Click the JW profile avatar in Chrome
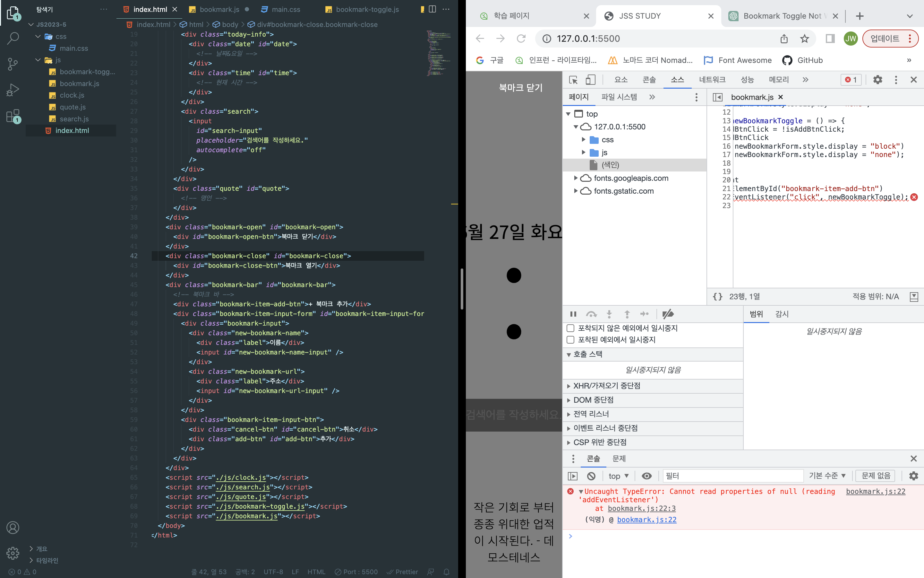The image size is (924, 578). coord(851,39)
